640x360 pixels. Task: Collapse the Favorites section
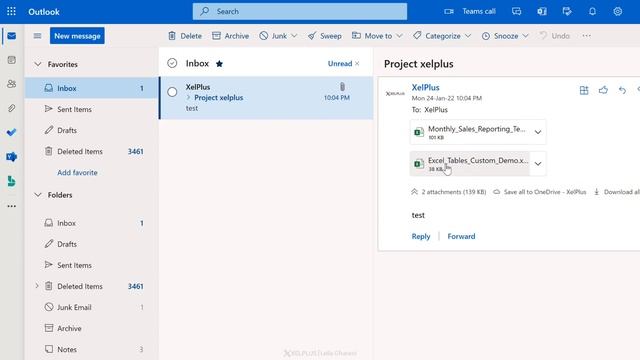coord(38,64)
